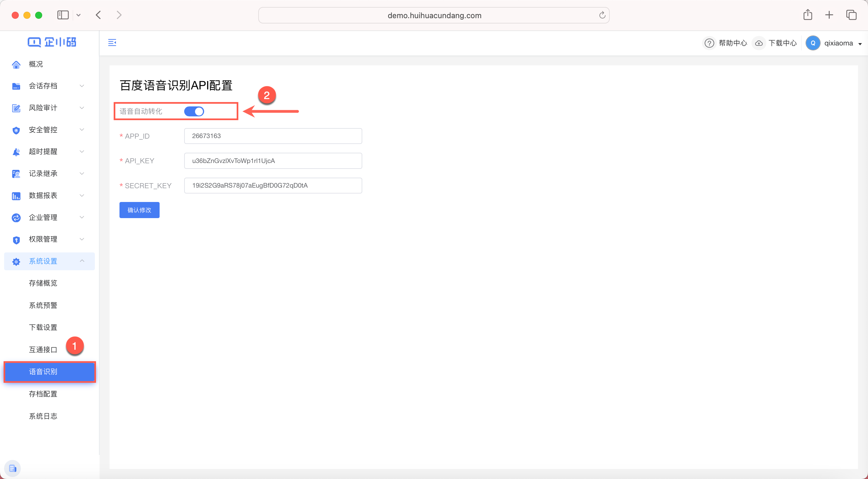Viewport: 868px width, 479px height.
Task: Click the qixiaoma user avatar
Action: point(813,43)
